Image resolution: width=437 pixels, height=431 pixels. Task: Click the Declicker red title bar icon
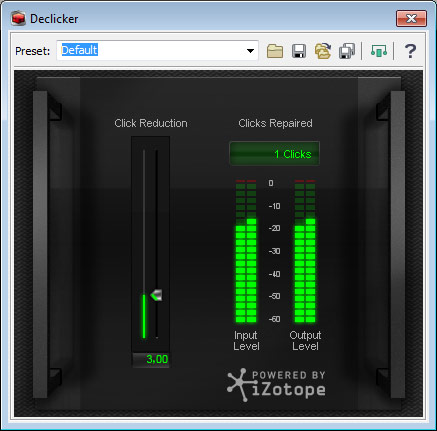pos(18,18)
